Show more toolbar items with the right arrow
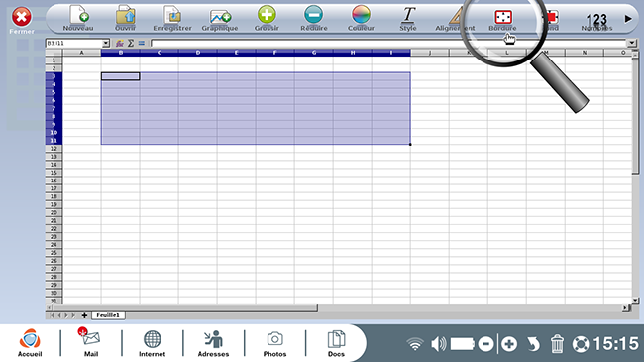 pyautogui.click(x=628, y=19)
